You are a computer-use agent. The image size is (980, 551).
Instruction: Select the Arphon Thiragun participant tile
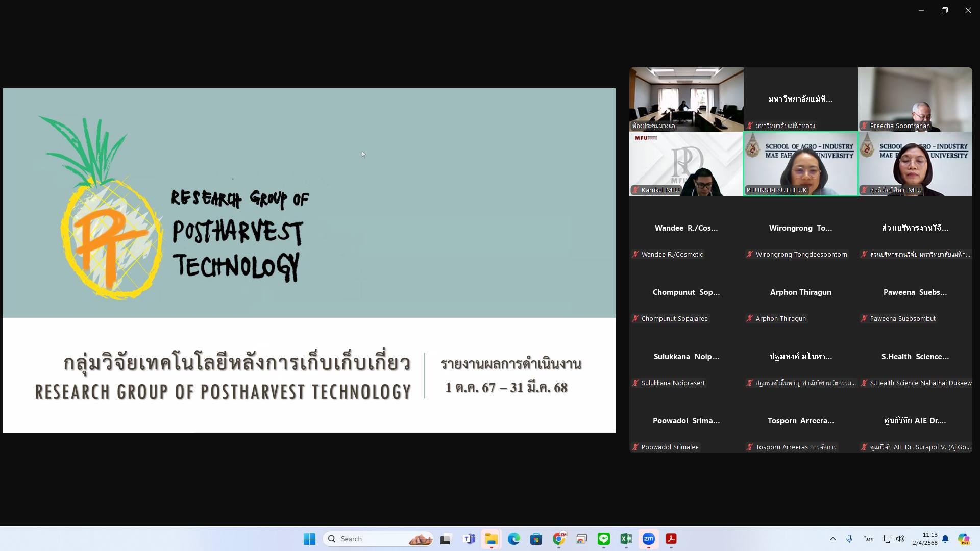point(801,292)
